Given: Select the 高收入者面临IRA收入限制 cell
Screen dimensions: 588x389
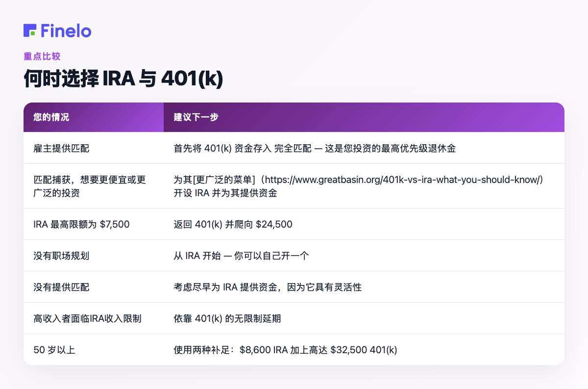Looking at the screenshot, I should pyautogui.click(x=94, y=318).
